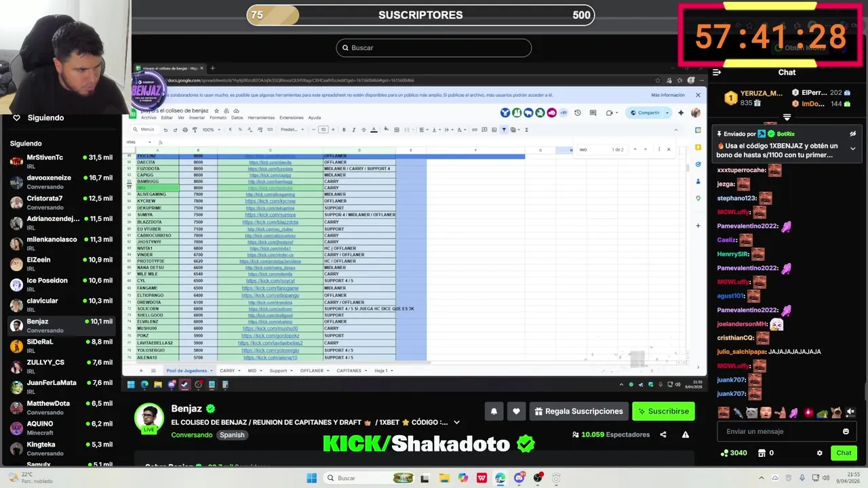868x488 pixels.
Task: Click Benjaz streamer avatar with LIVE badge
Action: [x=149, y=418]
